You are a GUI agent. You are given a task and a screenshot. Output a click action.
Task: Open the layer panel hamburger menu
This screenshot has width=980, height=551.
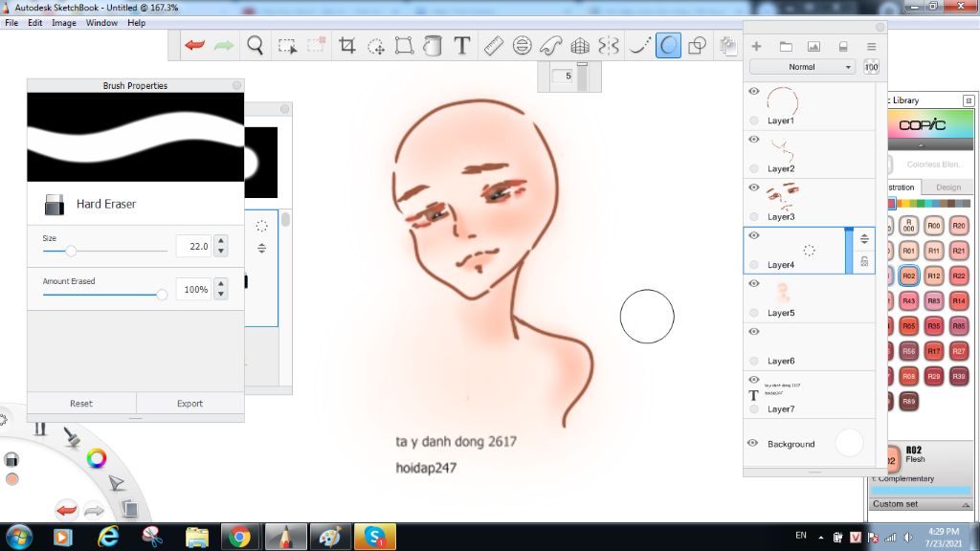click(871, 47)
